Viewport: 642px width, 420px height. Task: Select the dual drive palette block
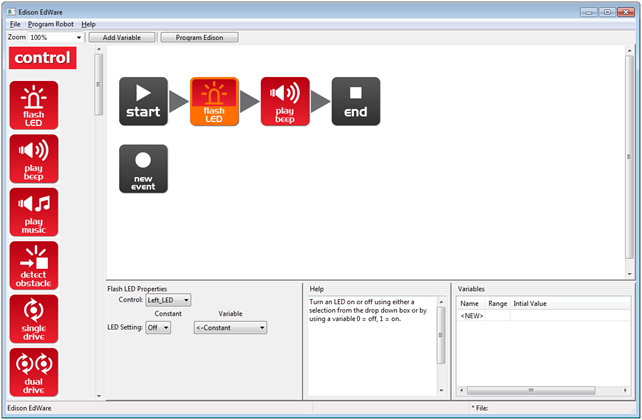pyautogui.click(x=34, y=370)
